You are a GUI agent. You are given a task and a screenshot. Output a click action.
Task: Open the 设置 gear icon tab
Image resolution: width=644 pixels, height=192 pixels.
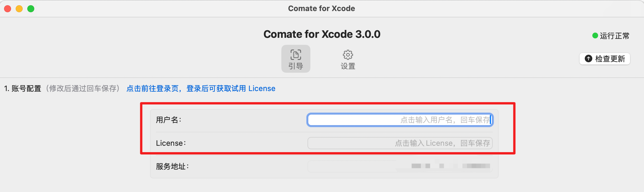[x=348, y=55]
